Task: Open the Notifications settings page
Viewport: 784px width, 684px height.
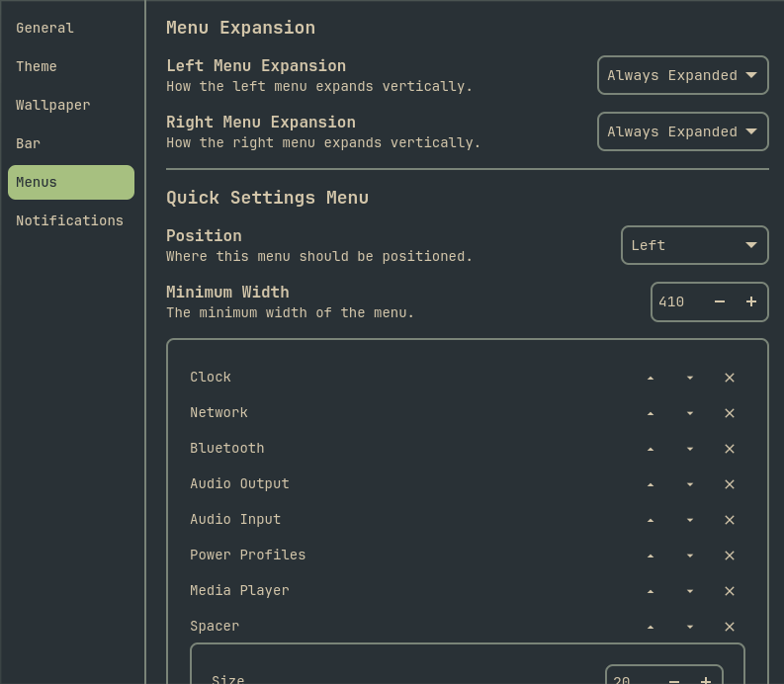Action: (x=71, y=221)
